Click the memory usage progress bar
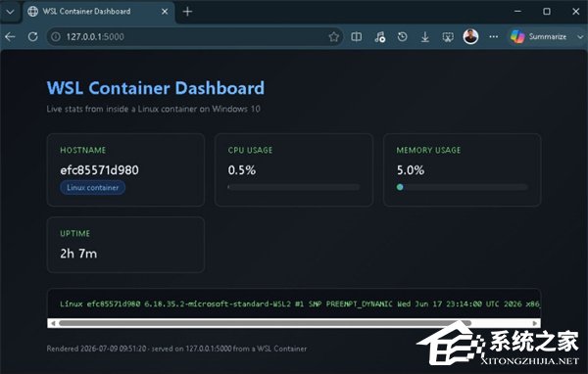This screenshot has width=588, height=374. tap(462, 187)
